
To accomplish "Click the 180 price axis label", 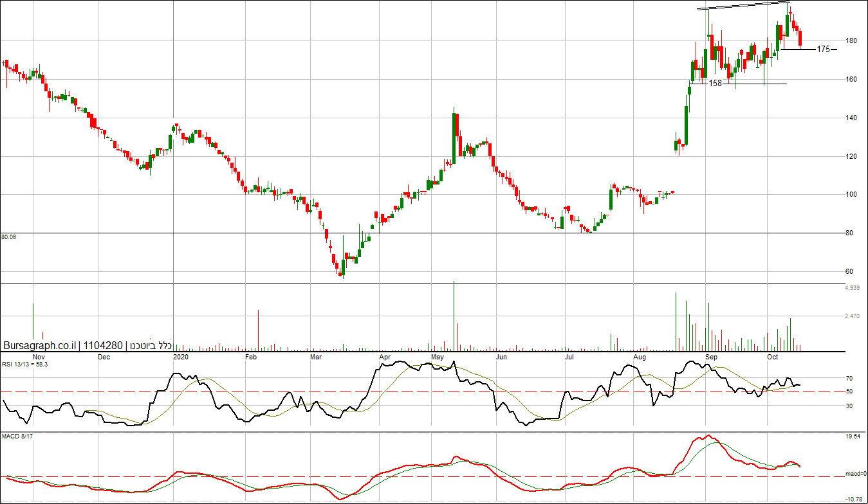I will (851, 41).
